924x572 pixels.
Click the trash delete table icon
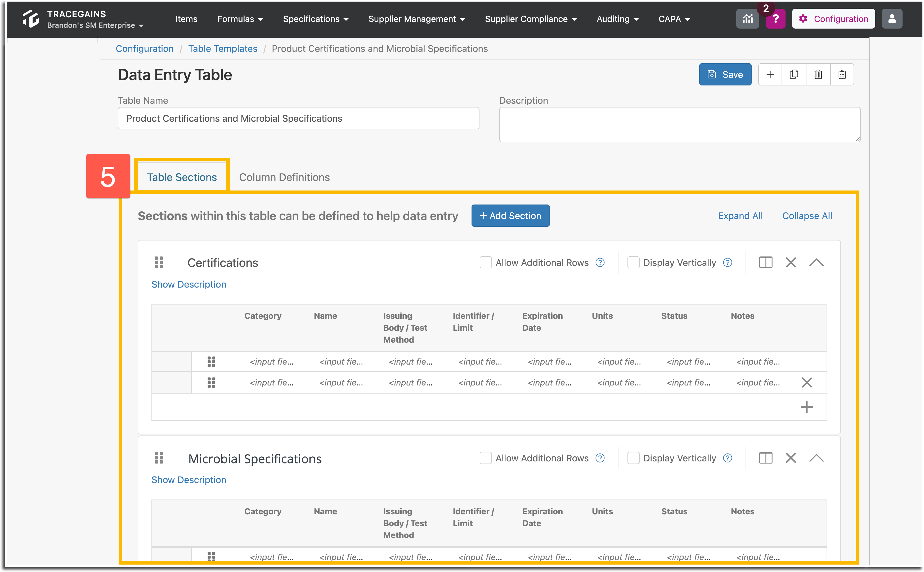tap(818, 75)
